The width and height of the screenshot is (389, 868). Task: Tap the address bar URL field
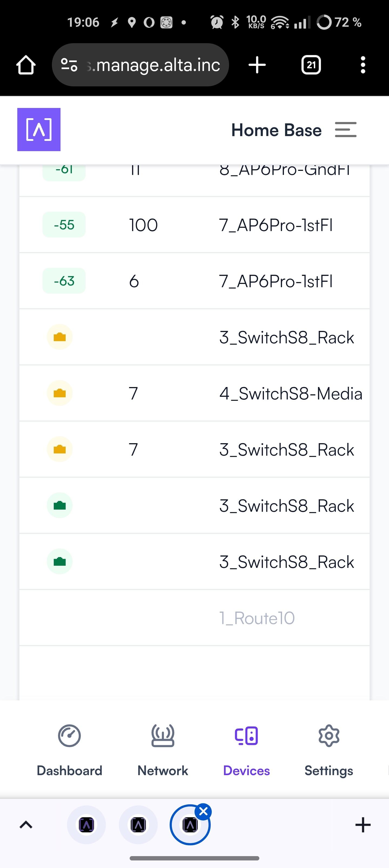pos(157,65)
